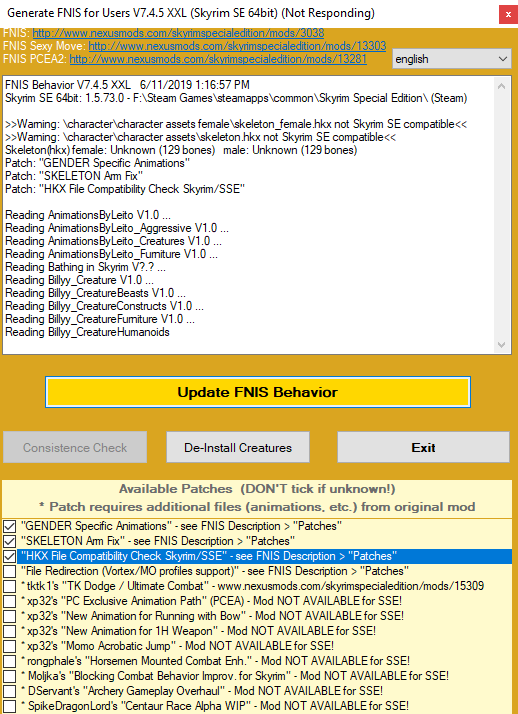
Task: Click the \skeleton.hkx not compatible warning
Action: [x=201, y=137]
